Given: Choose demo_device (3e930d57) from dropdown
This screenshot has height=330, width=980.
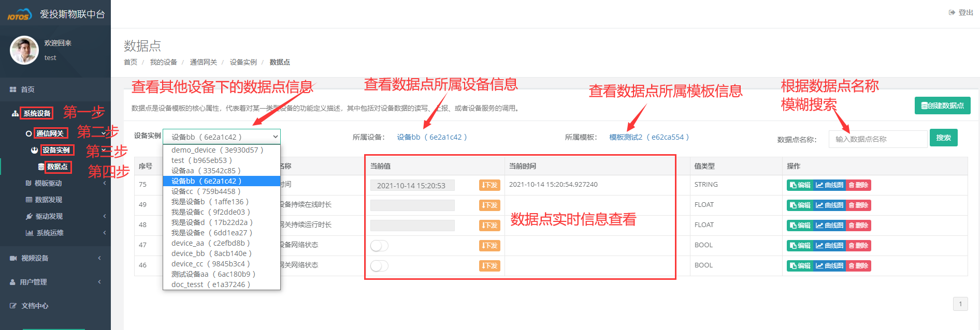Looking at the screenshot, I should (222, 150).
